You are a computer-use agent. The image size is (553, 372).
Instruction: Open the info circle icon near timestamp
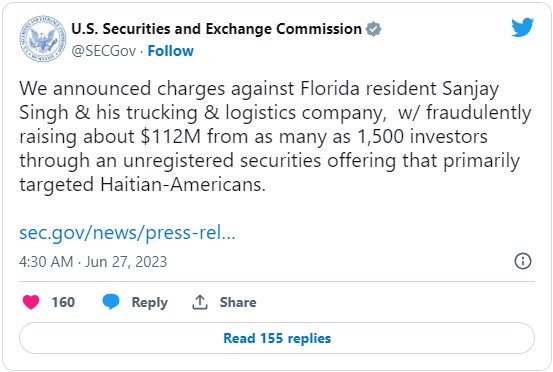523,261
